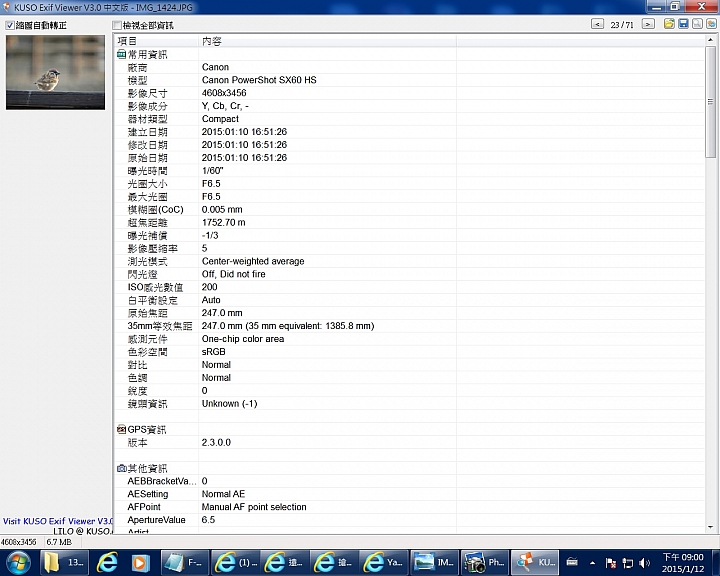Select the GPS version 2.3.0.0 value
720x576 pixels.
(216, 442)
